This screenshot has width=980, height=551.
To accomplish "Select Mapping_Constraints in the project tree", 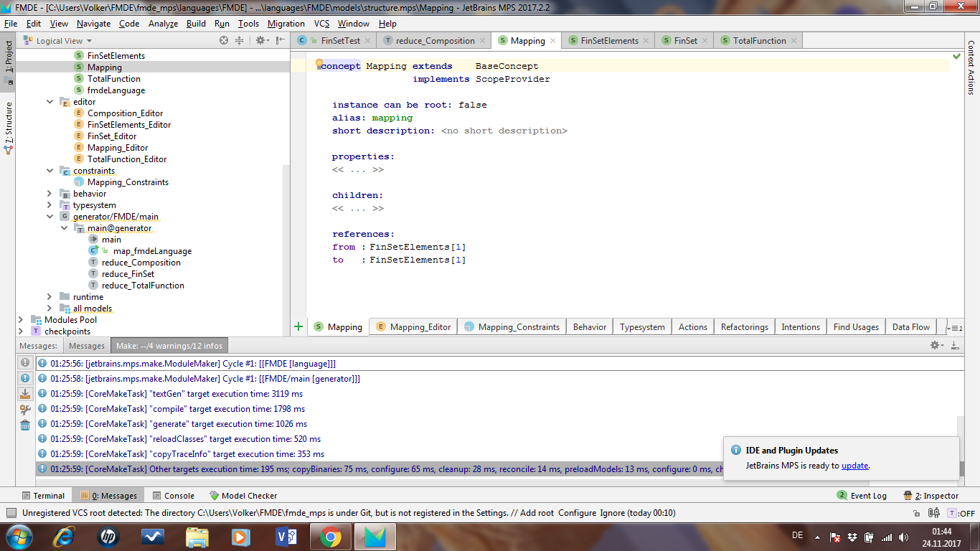I will coord(128,182).
